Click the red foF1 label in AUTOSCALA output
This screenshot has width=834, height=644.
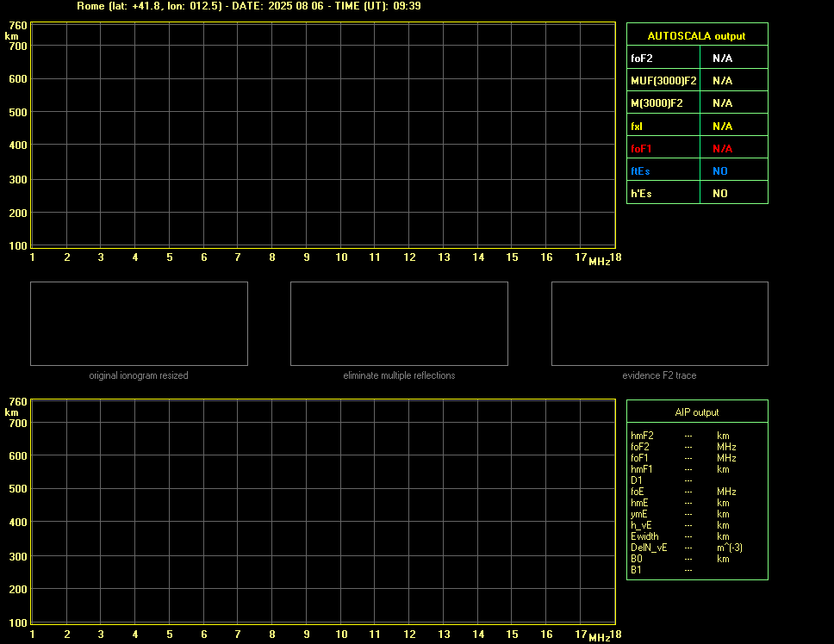(x=641, y=149)
